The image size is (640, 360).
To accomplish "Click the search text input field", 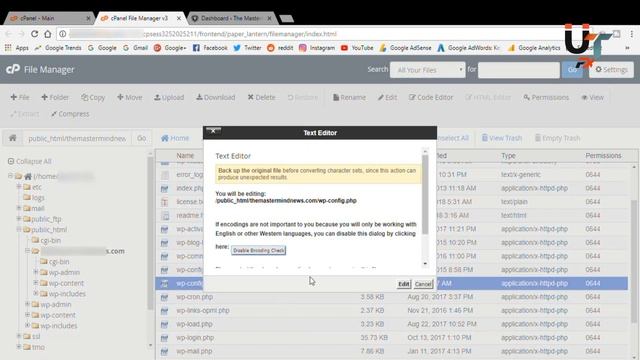I will tap(518, 70).
